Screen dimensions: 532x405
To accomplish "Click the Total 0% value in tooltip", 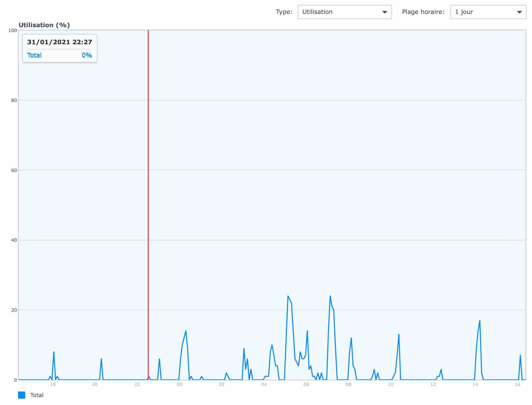I will 86,55.
